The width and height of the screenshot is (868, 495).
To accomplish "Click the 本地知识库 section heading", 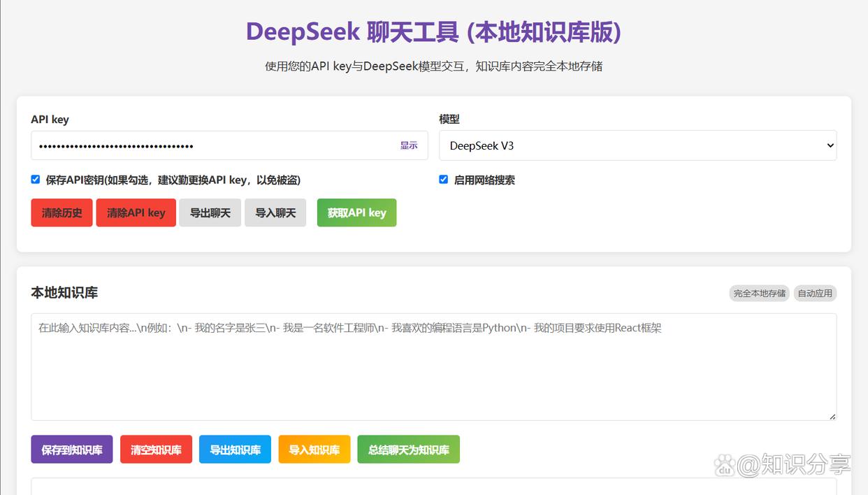I will [64, 293].
